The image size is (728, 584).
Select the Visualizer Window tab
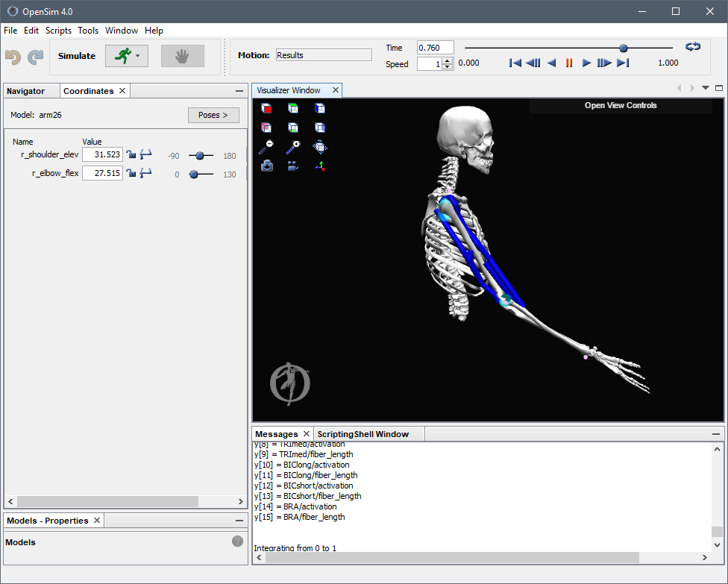click(289, 90)
